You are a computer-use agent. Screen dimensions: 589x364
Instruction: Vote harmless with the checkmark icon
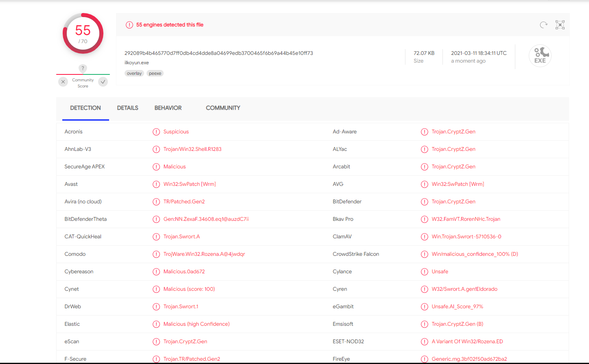pos(103,82)
